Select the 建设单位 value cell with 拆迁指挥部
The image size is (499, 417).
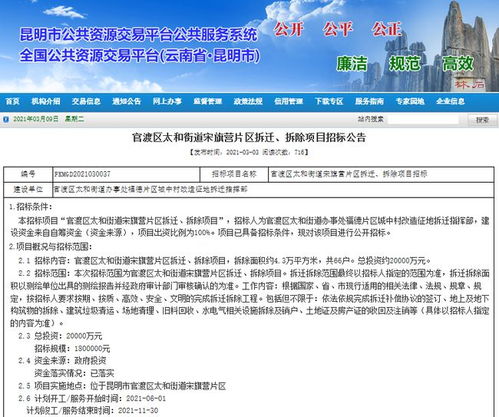point(273,190)
